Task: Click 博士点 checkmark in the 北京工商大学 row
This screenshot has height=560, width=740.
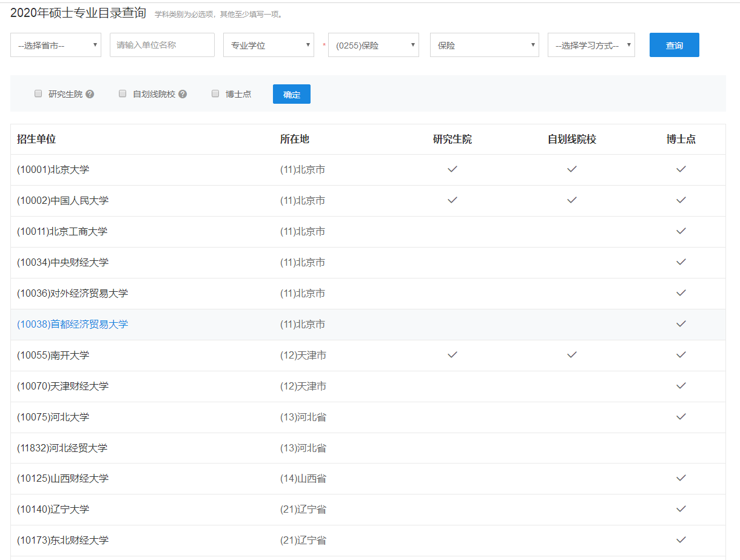Action: click(x=681, y=231)
